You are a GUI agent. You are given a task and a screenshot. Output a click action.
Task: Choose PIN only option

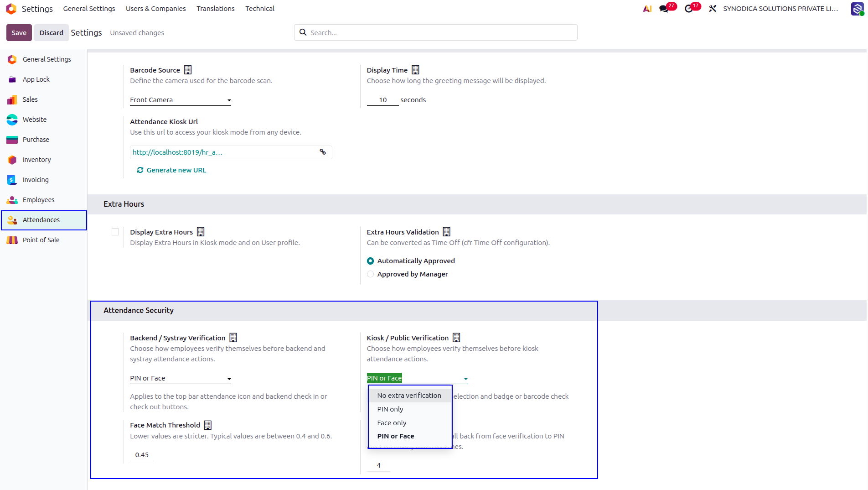pos(409,409)
